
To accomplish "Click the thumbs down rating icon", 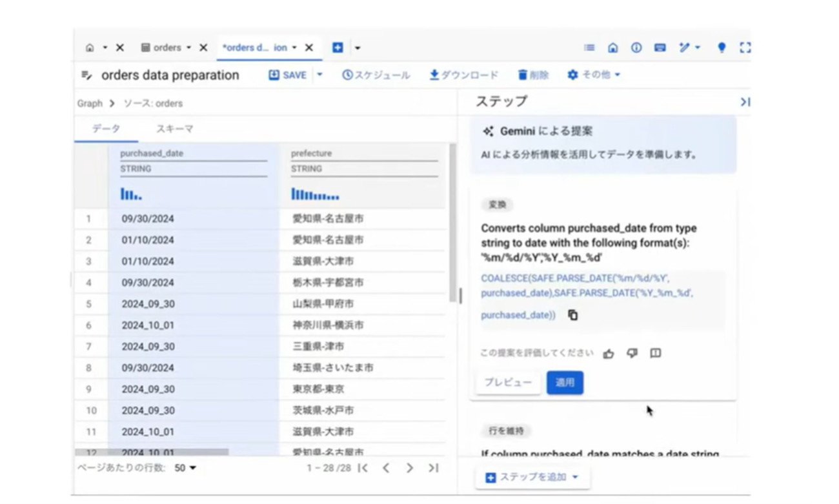I will (x=632, y=353).
